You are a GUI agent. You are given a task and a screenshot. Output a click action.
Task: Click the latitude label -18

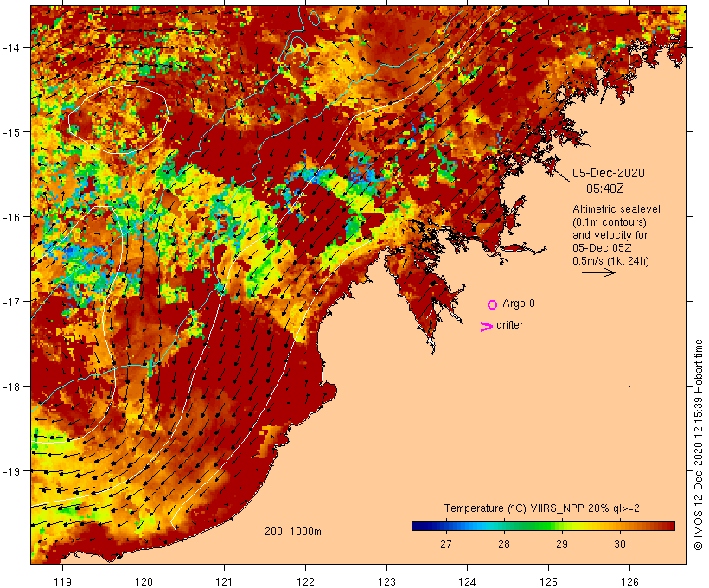pos(11,386)
